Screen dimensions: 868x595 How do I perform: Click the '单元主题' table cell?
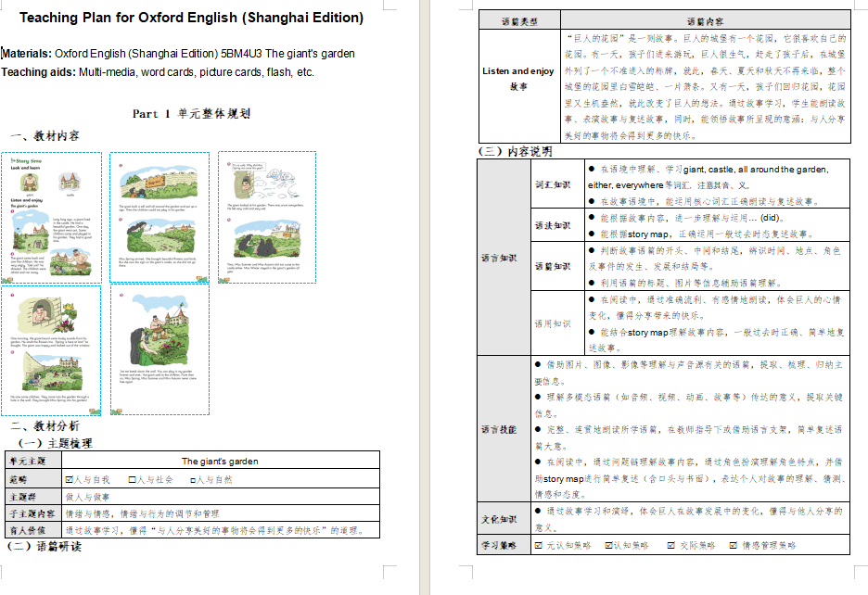[x=33, y=461]
